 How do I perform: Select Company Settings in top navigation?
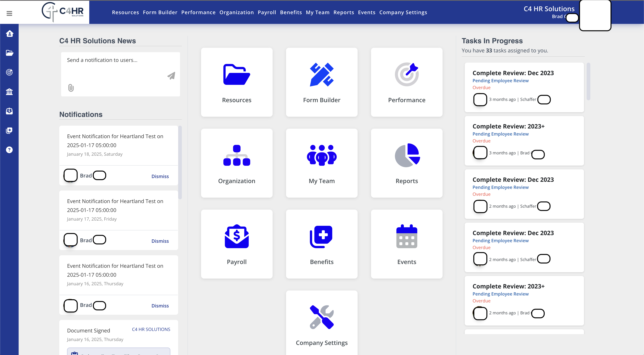click(x=403, y=12)
